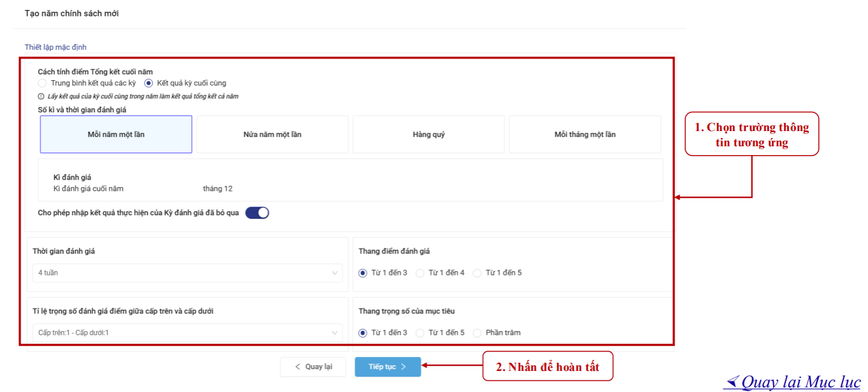Screen dimensions: 868x392
Task: Click the 'Quay lại' back button
Action: pyautogui.click(x=313, y=367)
